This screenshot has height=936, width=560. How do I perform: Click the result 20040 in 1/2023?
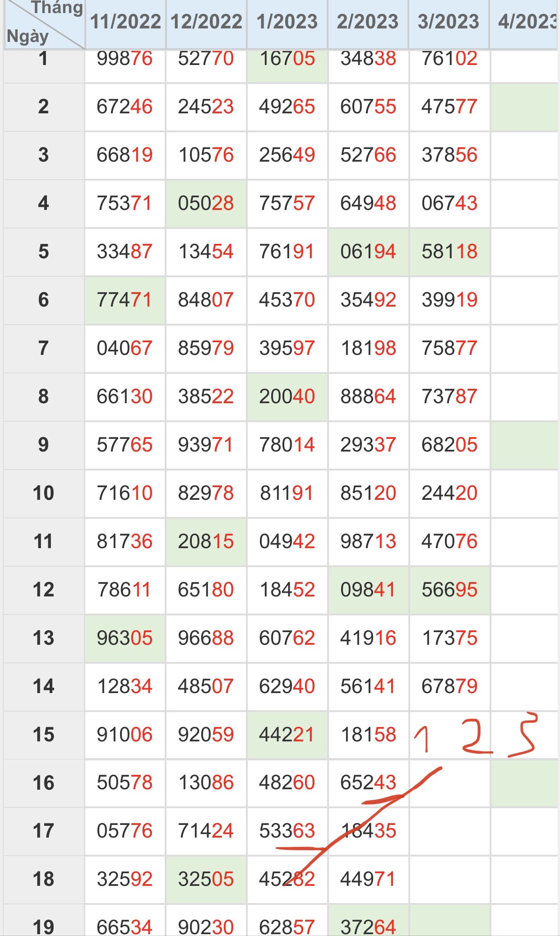click(x=287, y=396)
